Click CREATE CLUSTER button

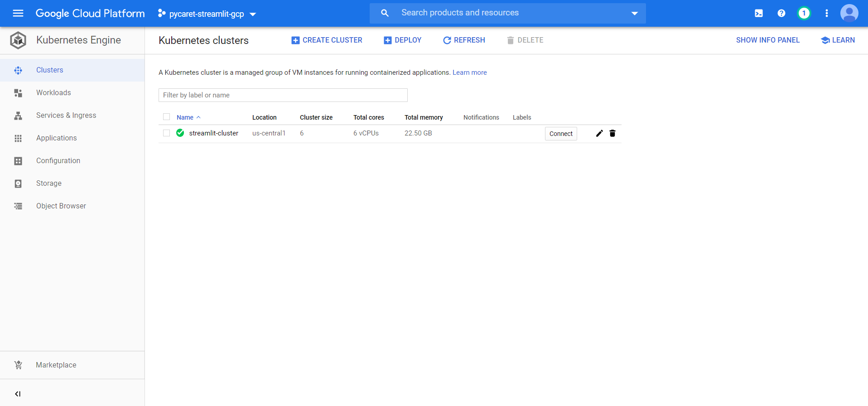coord(327,40)
